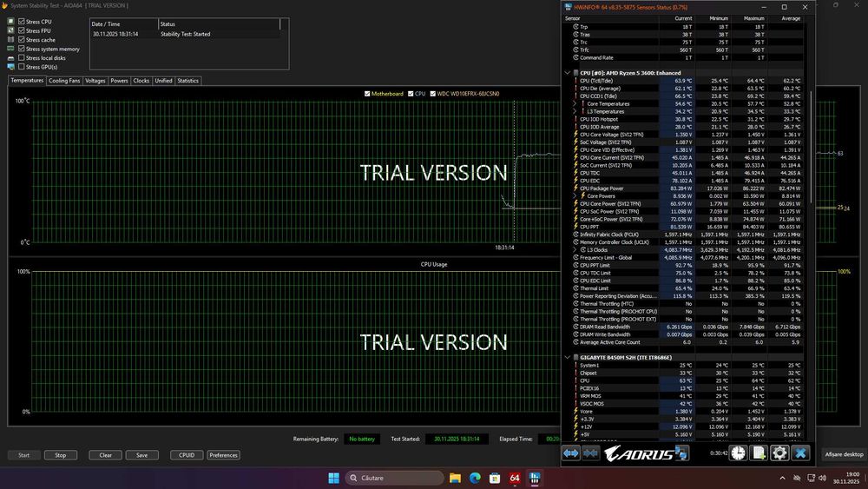868x489 pixels.
Task: Expand L3 Temperatures row
Action: [x=575, y=111]
